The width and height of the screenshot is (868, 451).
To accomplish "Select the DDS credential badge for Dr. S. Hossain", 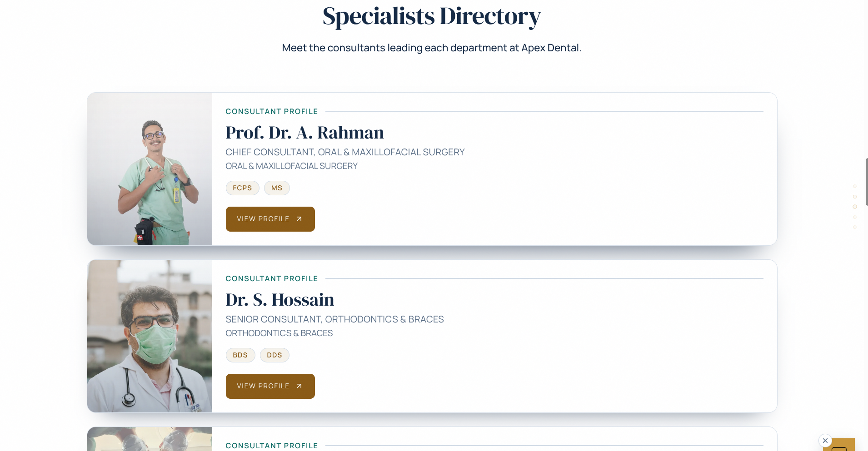I will coord(274,355).
